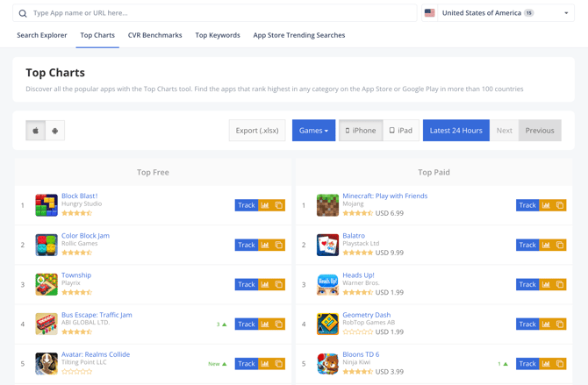Click the Export (.xlsx) button
Image resolution: width=588 pixels, height=385 pixels.
pos(257,131)
